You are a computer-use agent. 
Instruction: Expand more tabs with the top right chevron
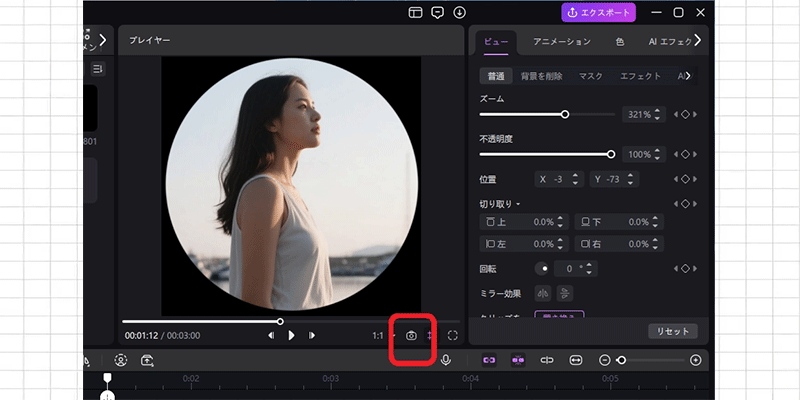pyautogui.click(x=698, y=40)
